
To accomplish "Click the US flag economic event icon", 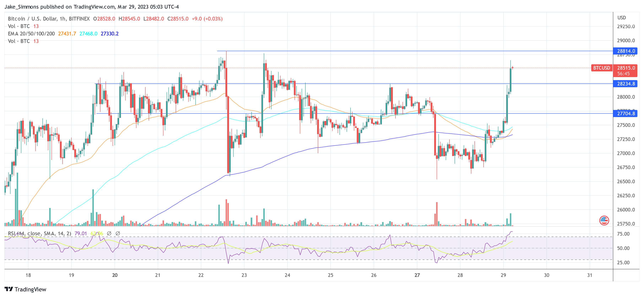I will (x=604, y=220).
